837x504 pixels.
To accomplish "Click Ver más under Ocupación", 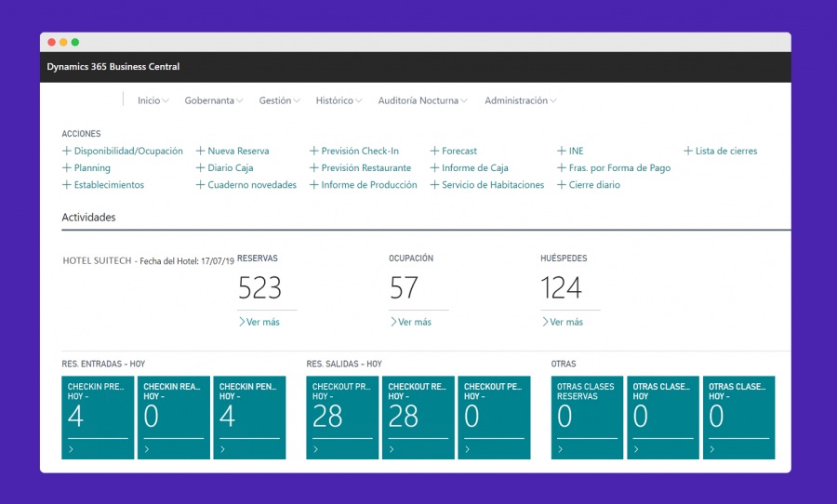I will pos(411,322).
